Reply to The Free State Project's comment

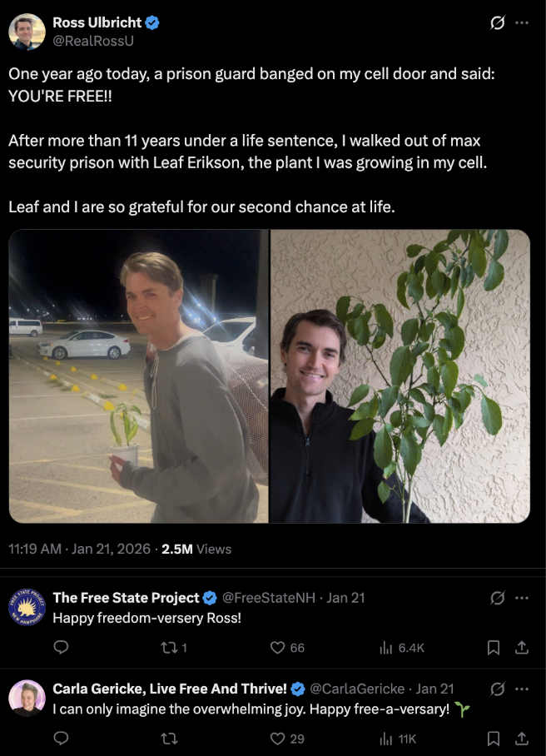click(x=61, y=647)
